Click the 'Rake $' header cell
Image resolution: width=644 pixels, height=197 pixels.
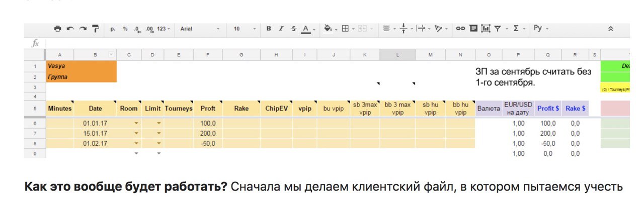[x=575, y=108]
